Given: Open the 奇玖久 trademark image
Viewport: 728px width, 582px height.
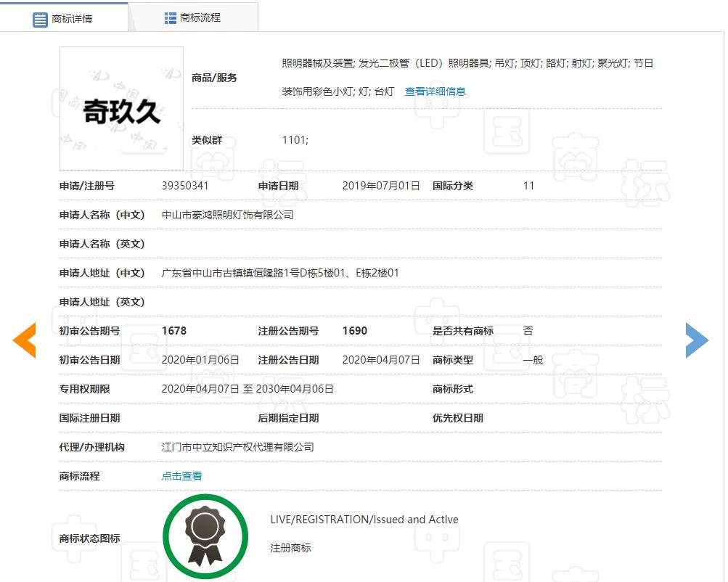Looking at the screenshot, I should click(x=122, y=109).
